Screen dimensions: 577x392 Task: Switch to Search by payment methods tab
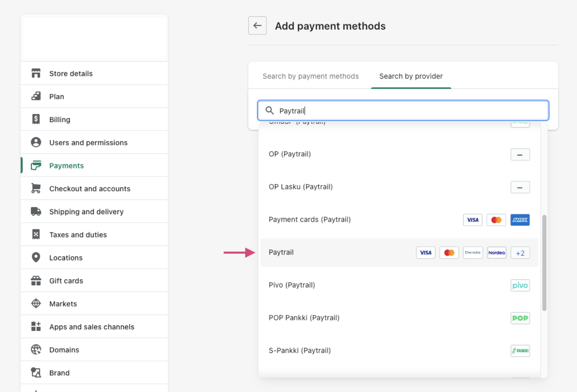click(x=311, y=76)
